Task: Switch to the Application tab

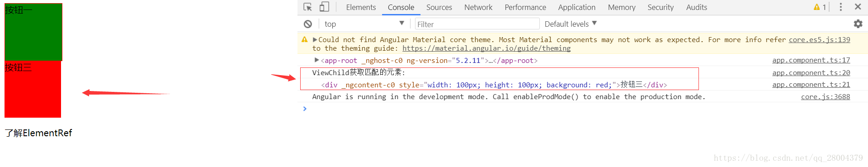Action: 577,7
